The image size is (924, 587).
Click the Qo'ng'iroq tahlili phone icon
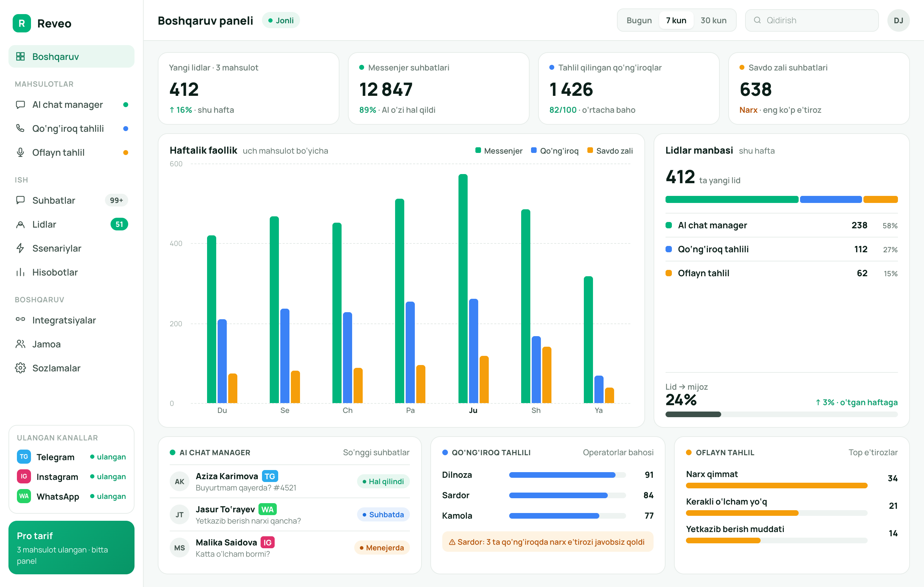click(20, 128)
